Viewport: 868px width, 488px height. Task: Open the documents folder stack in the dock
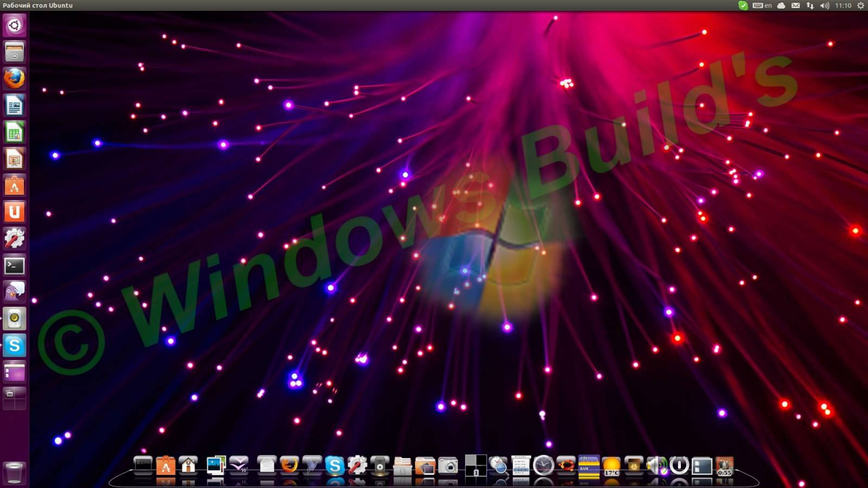click(x=403, y=466)
